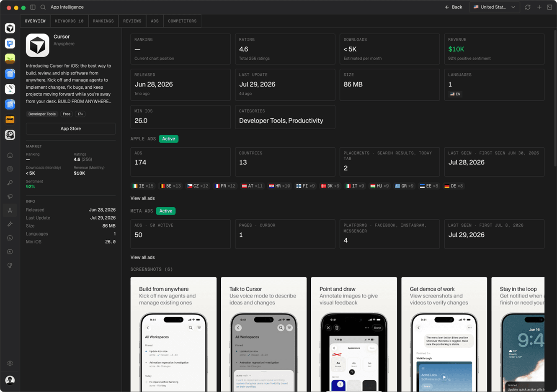
Task: Click the Active badge next to Apple Ads
Action: (x=169, y=139)
